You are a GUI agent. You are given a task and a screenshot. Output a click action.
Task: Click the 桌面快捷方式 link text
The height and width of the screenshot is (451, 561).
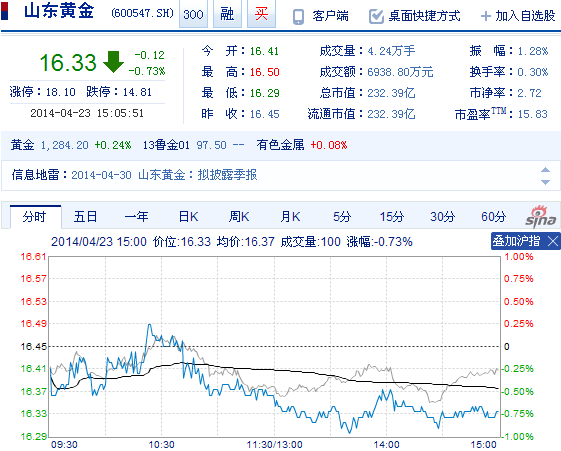pyautogui.click(x=424, y=16)
